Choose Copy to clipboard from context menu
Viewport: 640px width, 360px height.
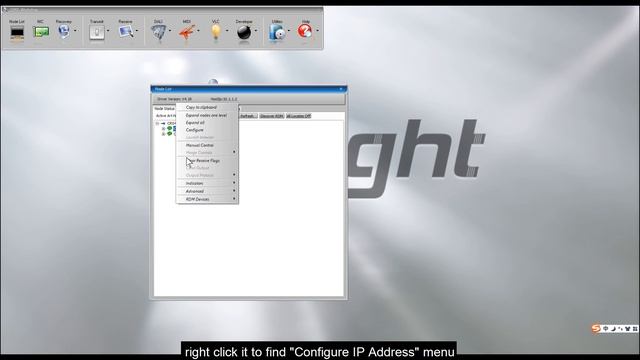tap(207, 107)
